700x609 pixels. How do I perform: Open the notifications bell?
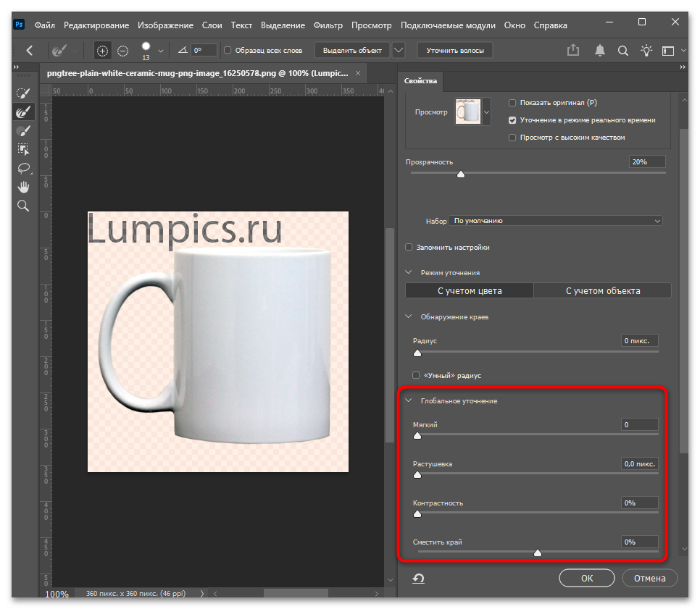coord(600,51)
